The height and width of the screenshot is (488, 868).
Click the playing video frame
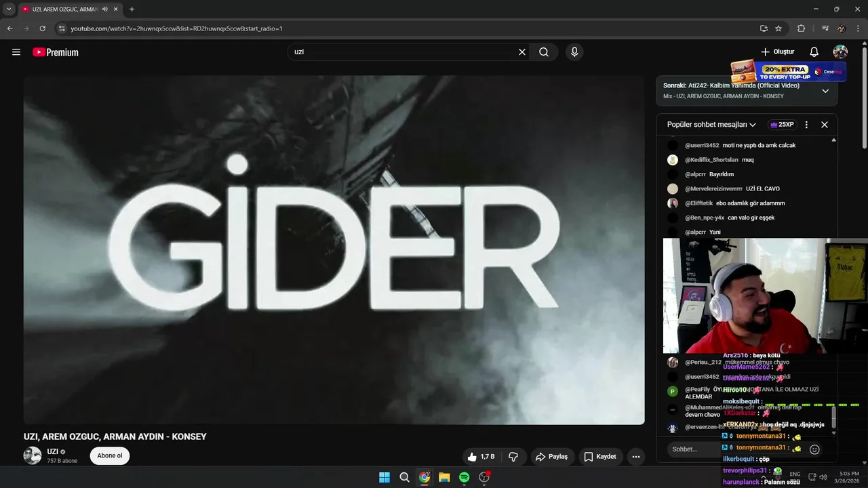pos(334,250)
